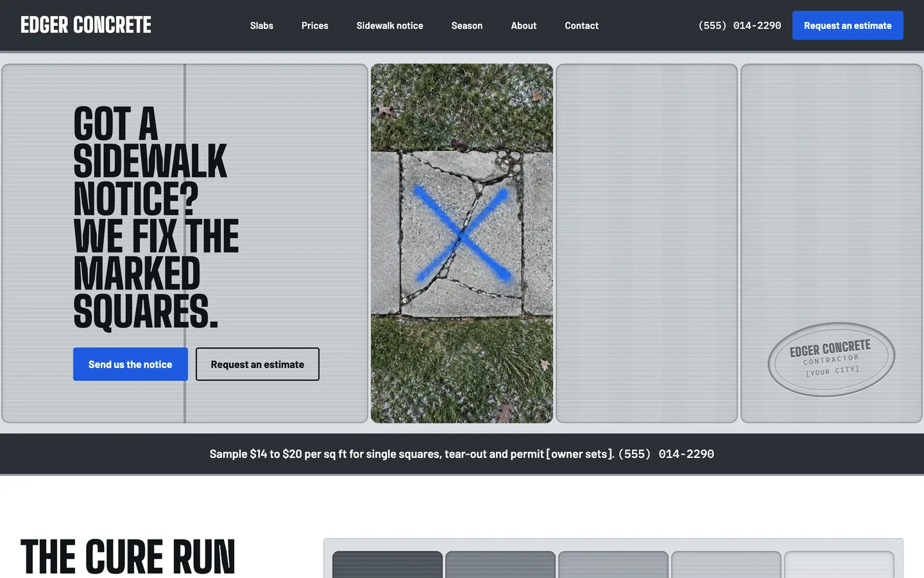
Task: Select the middle gray slab swatch
Action: [613, 565]
